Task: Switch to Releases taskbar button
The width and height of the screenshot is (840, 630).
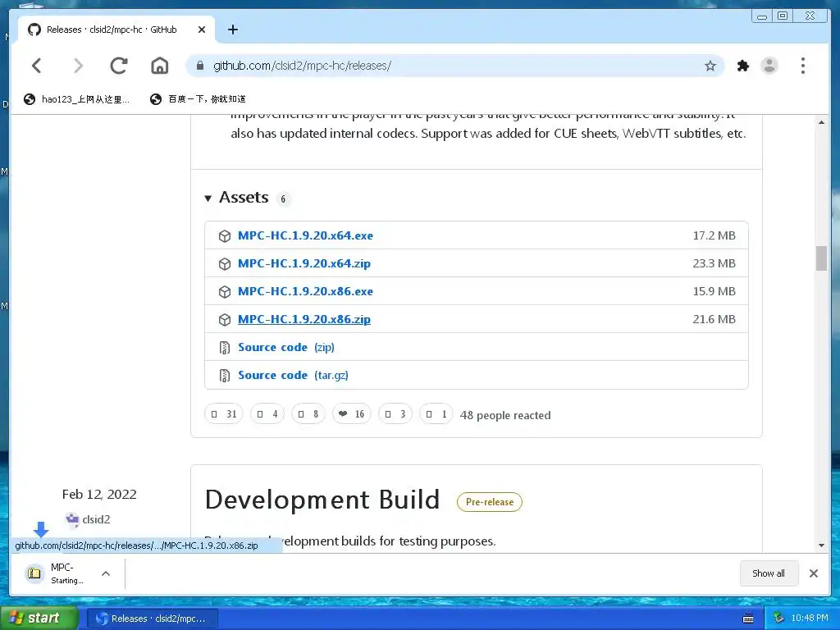Action: coord(152,619)
